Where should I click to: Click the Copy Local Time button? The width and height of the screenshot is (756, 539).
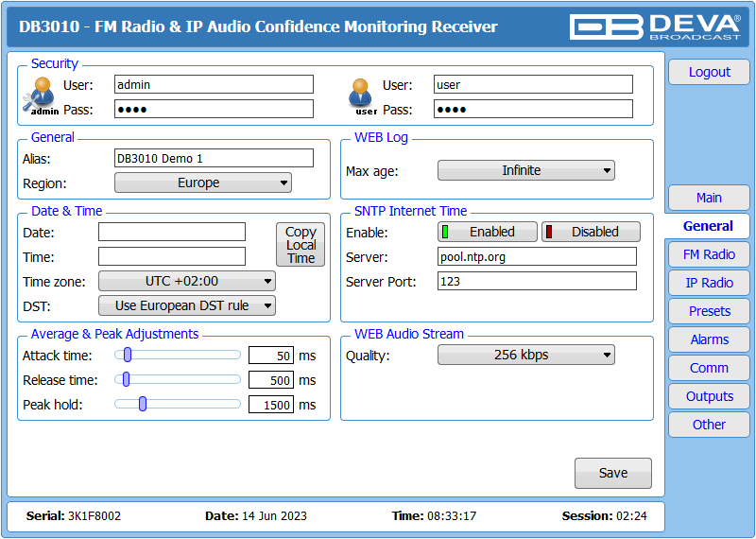point(301,245)
